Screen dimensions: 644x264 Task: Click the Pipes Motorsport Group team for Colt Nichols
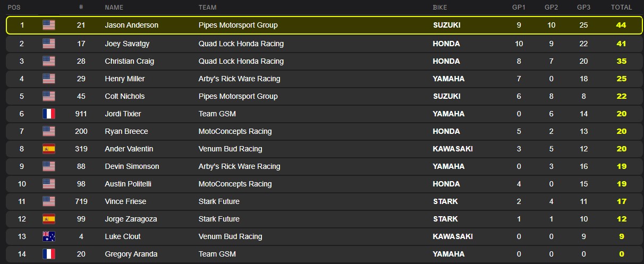[238, 96]
